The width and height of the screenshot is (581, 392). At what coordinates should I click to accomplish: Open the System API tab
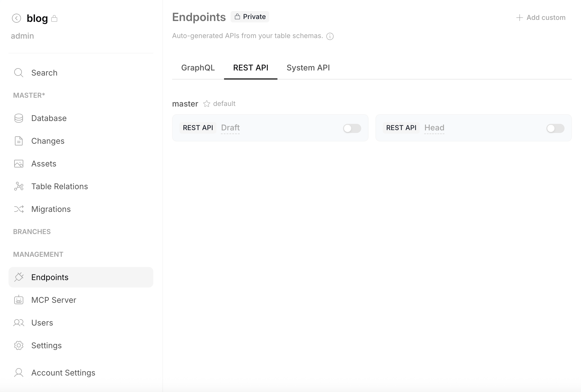pos(308,68)
